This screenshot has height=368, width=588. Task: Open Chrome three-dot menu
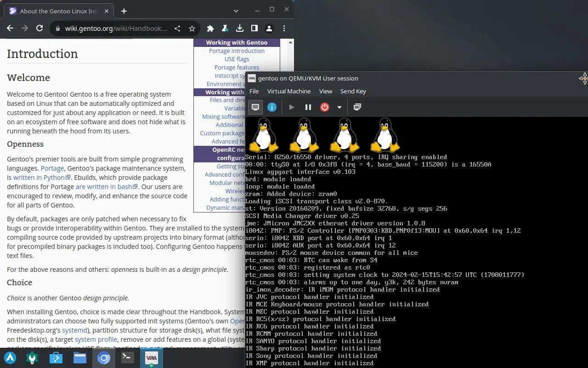coord(284,29)
